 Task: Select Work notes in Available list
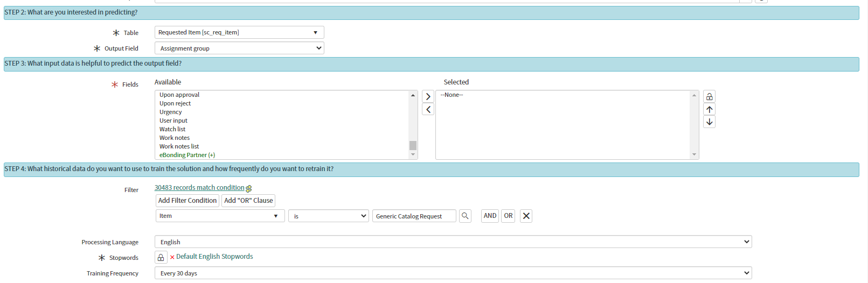pyautogui.click(x=175, y=138)
